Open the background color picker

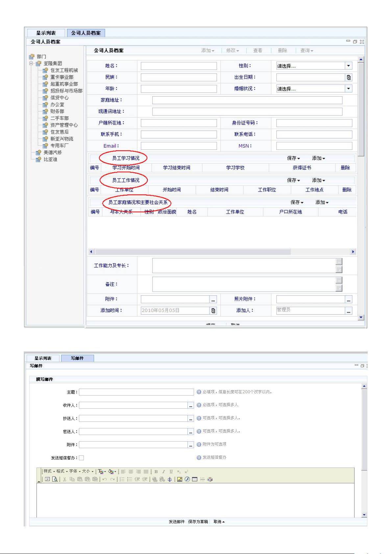[x=112, y=471]
